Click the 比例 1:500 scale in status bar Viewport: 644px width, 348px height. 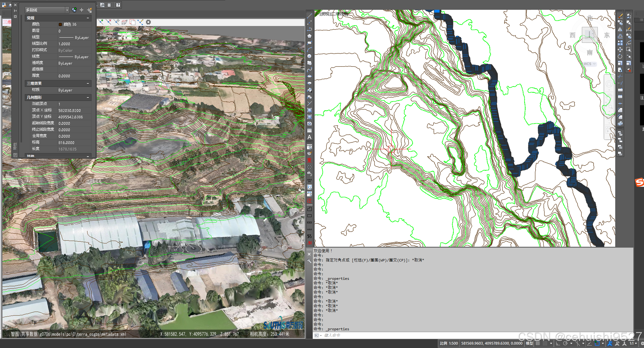(449, 343)
